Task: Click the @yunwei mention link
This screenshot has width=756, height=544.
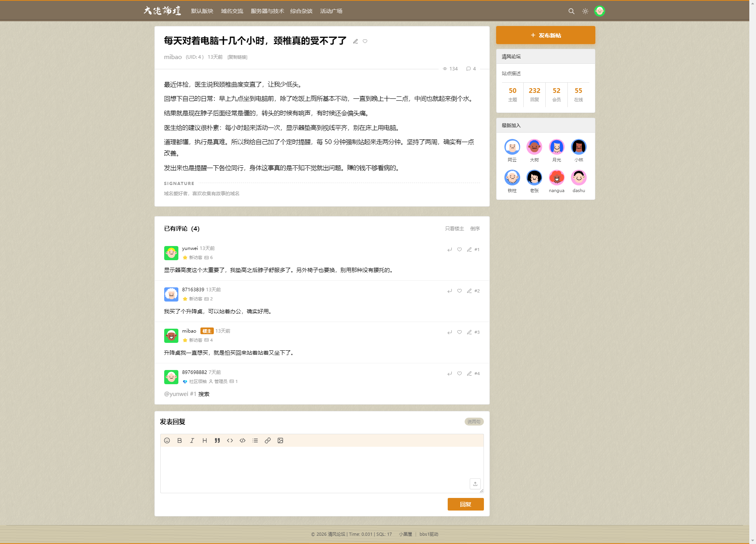Action: 176,394
